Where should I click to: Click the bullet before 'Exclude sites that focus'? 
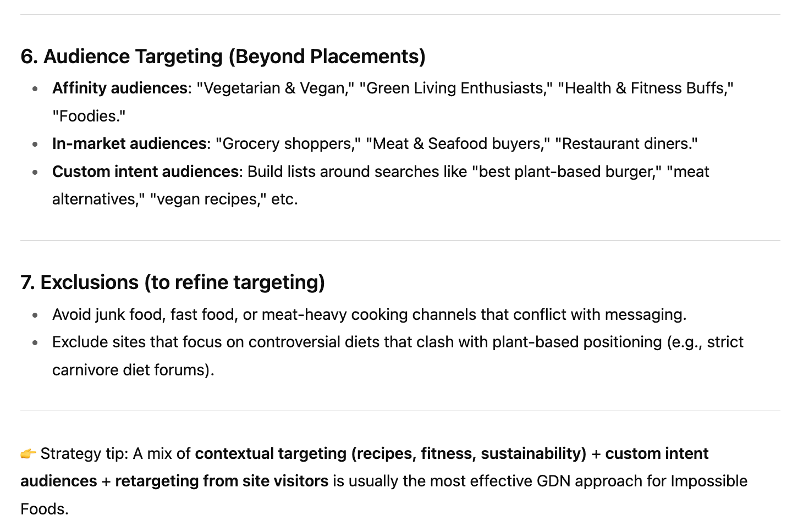(35, 342)
